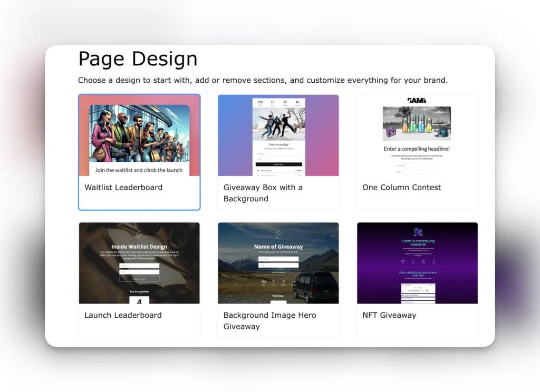Select the Background Image Hero Giveaway preview

tap(278, 263)
